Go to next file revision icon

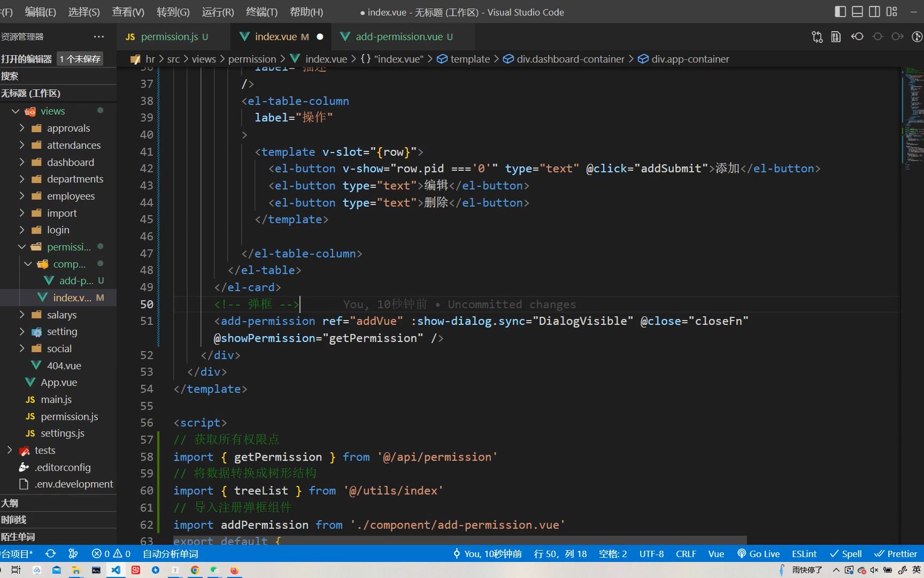coord(897,36)
